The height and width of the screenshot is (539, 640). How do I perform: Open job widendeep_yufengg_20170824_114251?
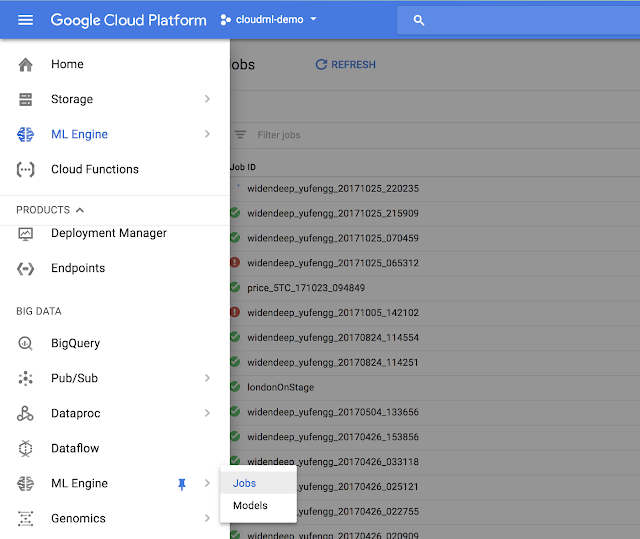[333, 362]
